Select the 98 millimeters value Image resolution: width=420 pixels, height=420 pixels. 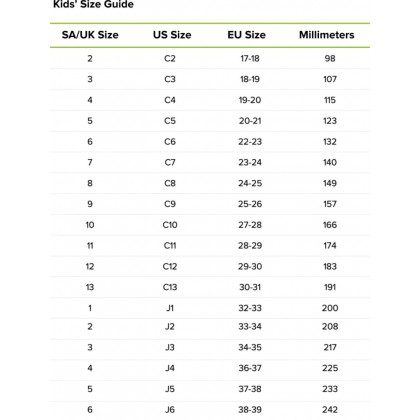tap(330, 58)
